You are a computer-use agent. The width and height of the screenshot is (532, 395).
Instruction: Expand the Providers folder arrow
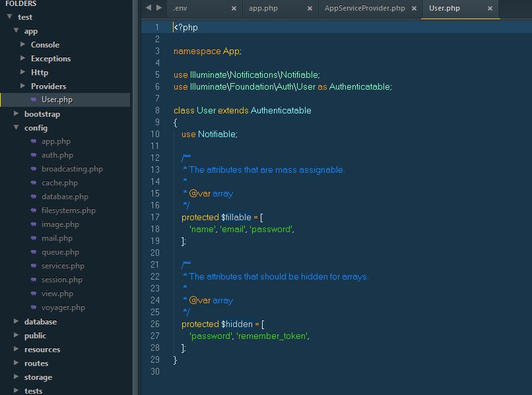coord(22,86)
